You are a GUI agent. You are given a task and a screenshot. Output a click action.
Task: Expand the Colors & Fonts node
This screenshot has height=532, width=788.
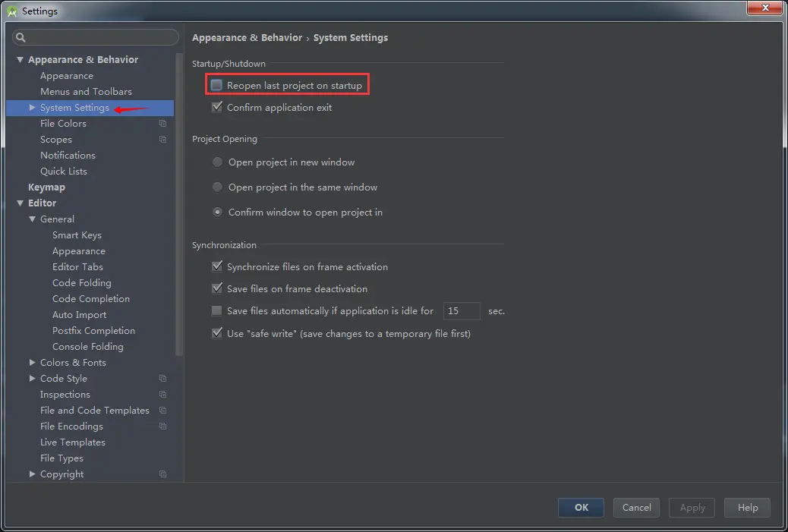coord(32,362)
